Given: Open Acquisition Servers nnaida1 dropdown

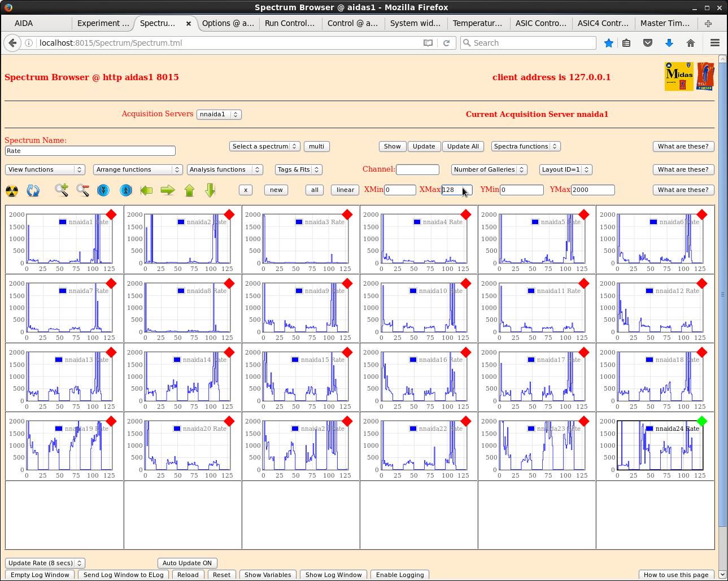Looking at the screenshot, I should (219, 114).
